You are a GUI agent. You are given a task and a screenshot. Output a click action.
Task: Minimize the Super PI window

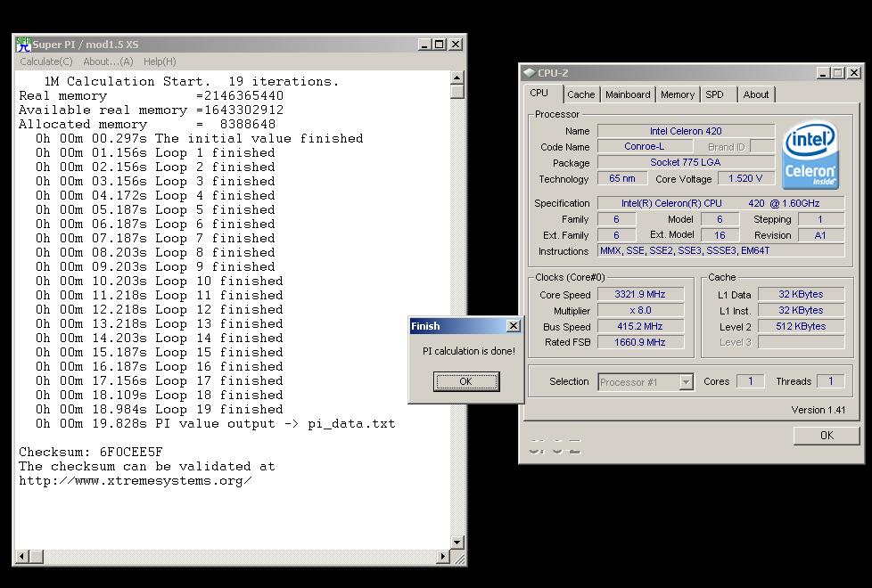(425, 45)
